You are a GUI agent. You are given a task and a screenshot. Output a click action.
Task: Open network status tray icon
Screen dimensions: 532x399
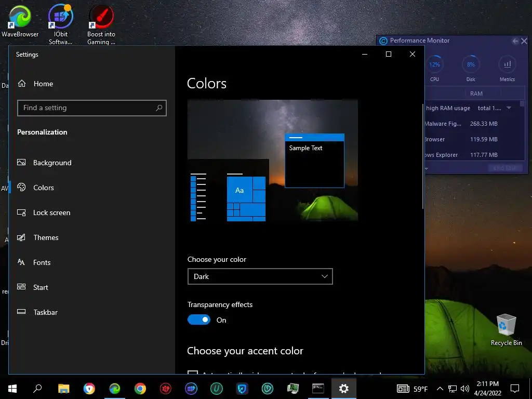[453, 389]
